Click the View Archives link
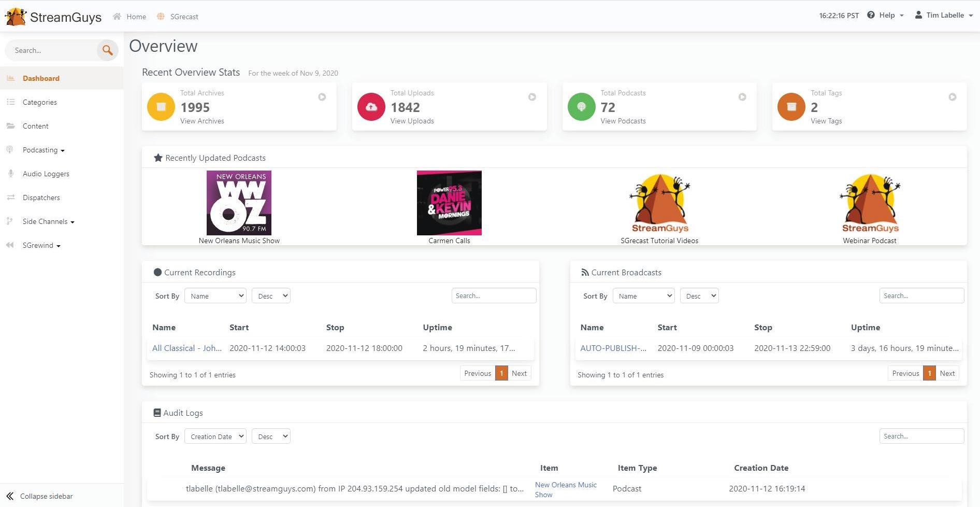The height and width of the screenshot is (507, 980). 202,121
